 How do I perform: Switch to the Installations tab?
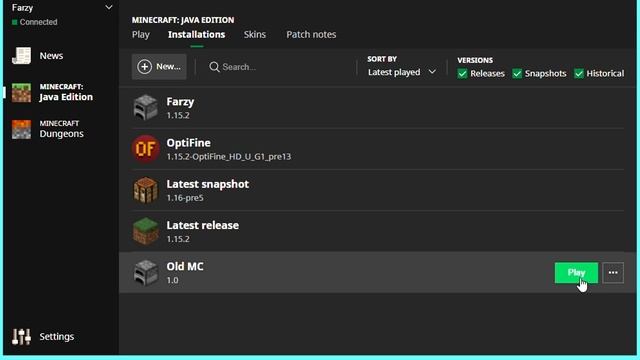196,35
